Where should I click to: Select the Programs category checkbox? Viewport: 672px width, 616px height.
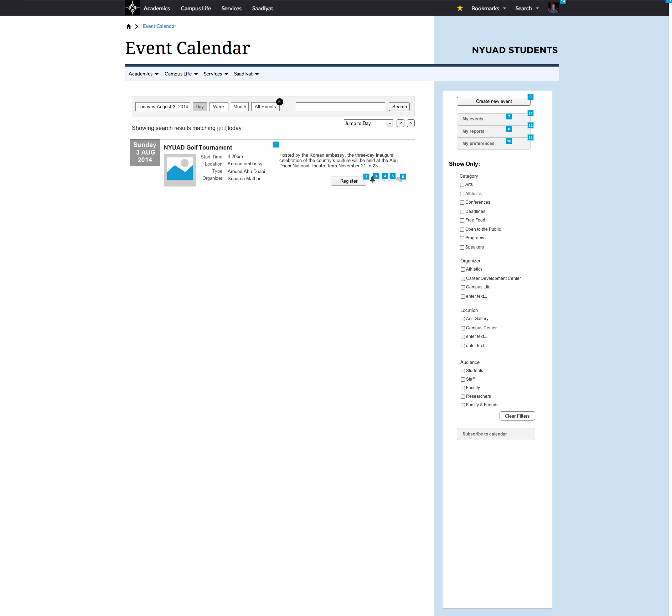point(462,238)
